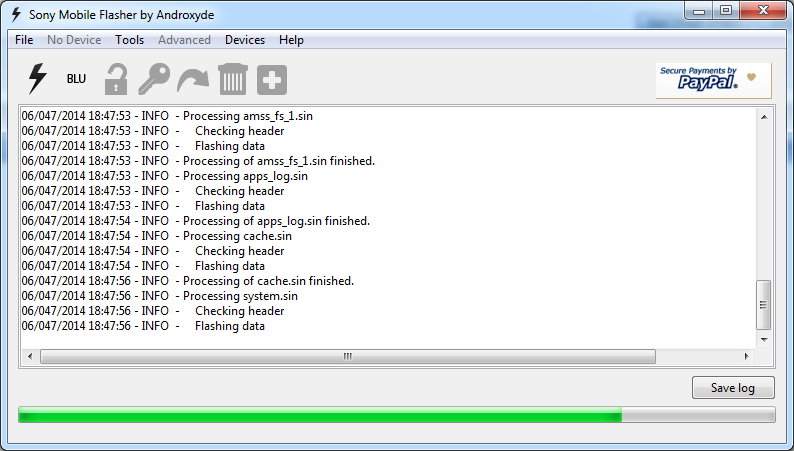Click the horizontal scrollbar right arrow
Screen dimensions: 794x451
[747, 356]
